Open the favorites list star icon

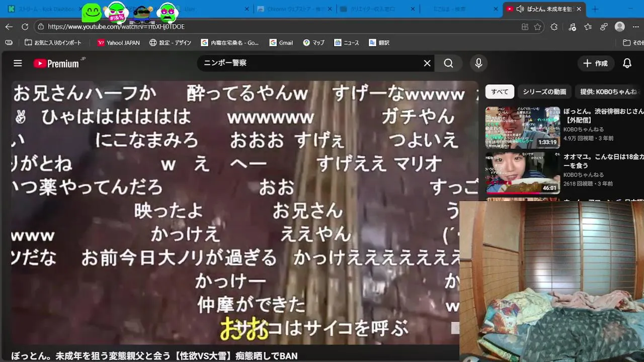[588, 27]
